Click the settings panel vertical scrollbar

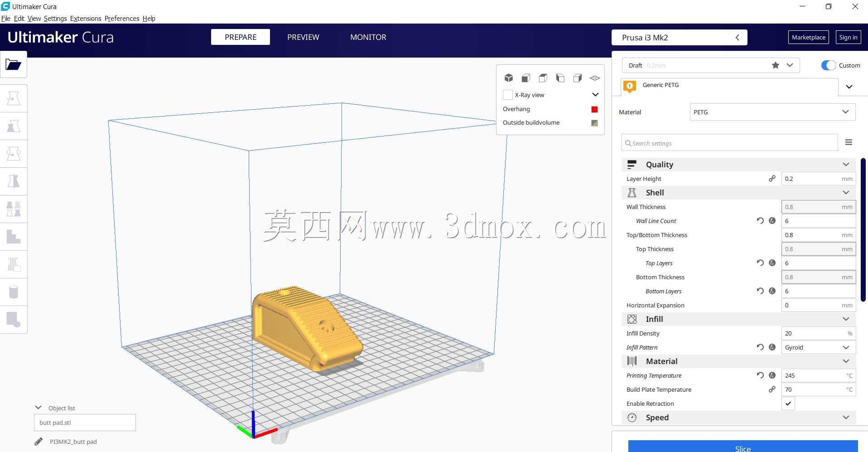tap(863, 229)
